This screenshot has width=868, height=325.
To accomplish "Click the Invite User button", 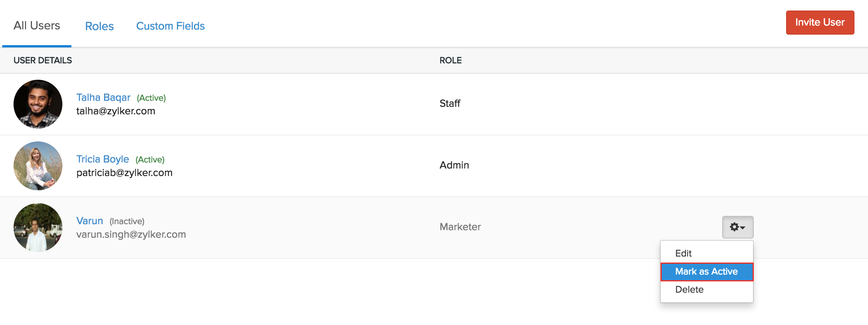I will (820, 23).
